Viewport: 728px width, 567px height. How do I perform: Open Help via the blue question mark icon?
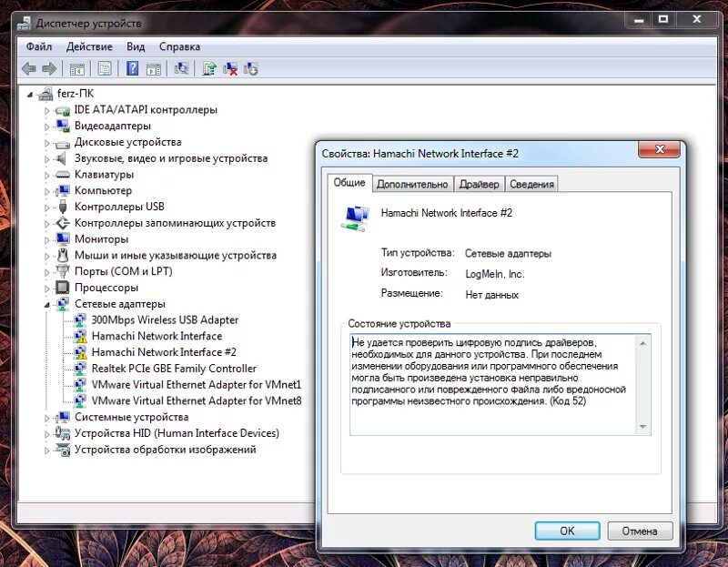click(132, 69)
